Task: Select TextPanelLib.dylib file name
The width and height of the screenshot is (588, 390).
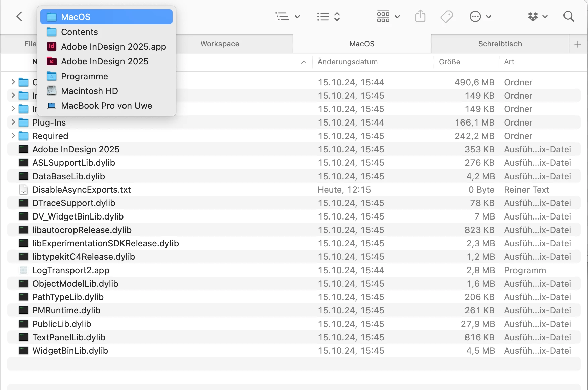Action: tap(69, 337)
